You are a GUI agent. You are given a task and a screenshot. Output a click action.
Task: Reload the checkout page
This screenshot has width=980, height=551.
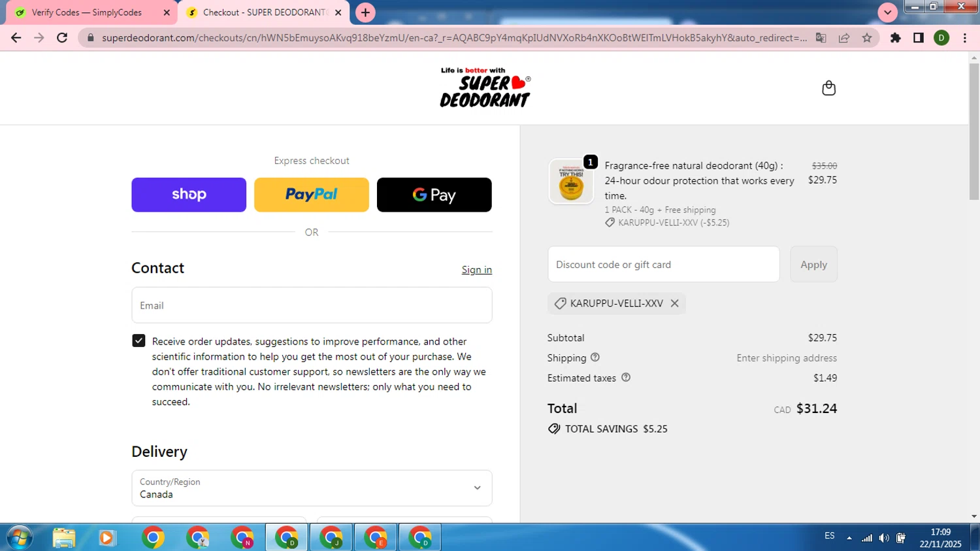[x=62, y=38]
